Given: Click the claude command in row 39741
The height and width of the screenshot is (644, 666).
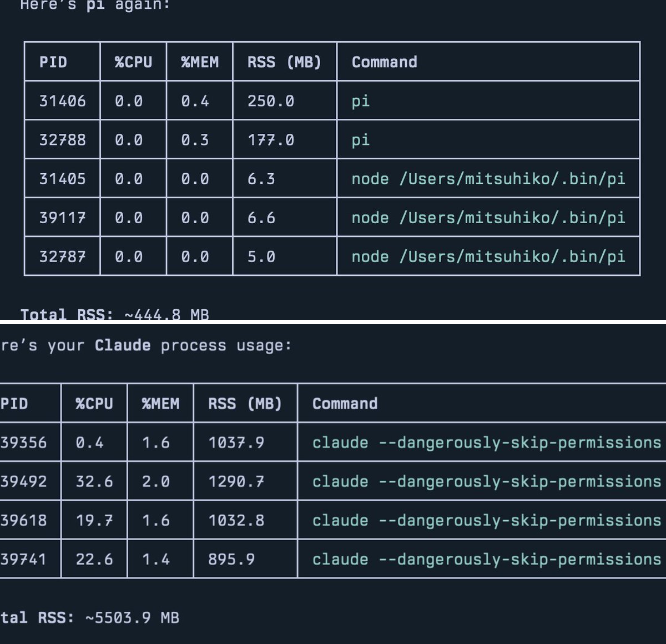Looking at the screenshot, I should (487, 559).
